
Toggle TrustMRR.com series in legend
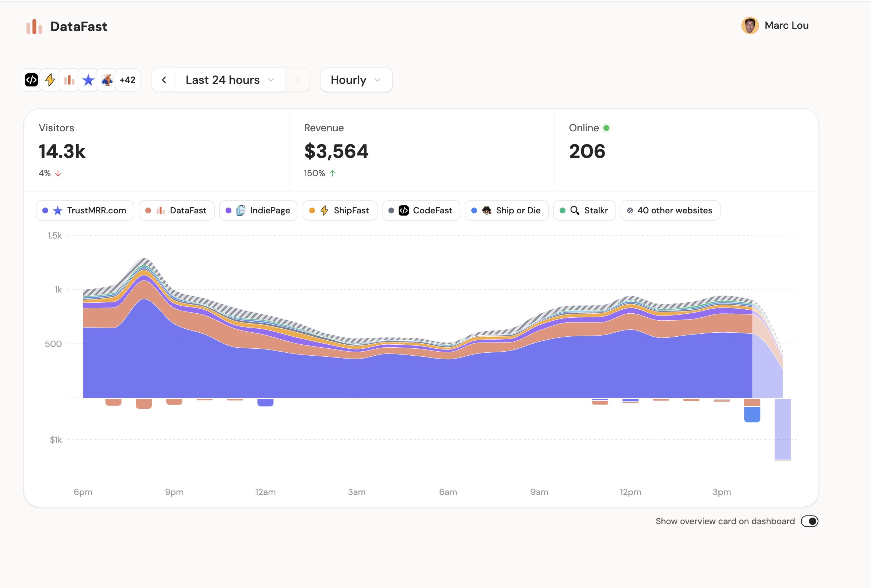[85, 210]
